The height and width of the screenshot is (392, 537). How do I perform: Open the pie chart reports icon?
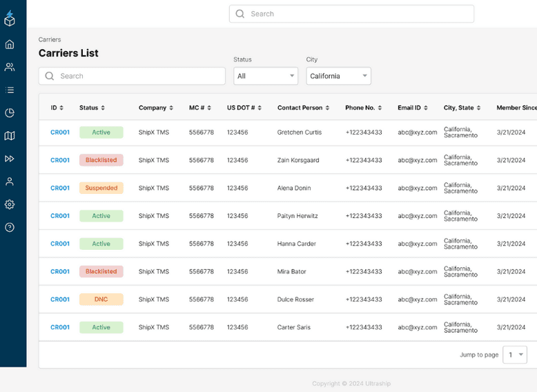tap(10, 113)
